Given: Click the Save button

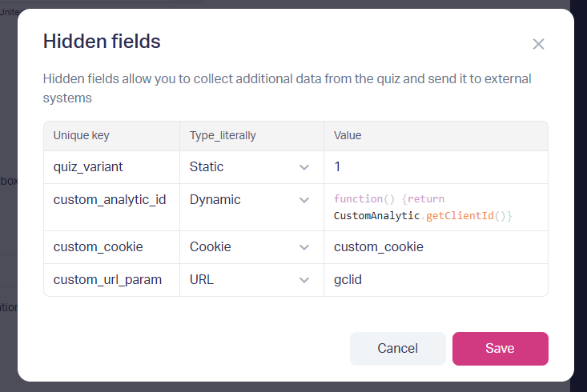Looking at the screenshot, I should coord(500,349).
